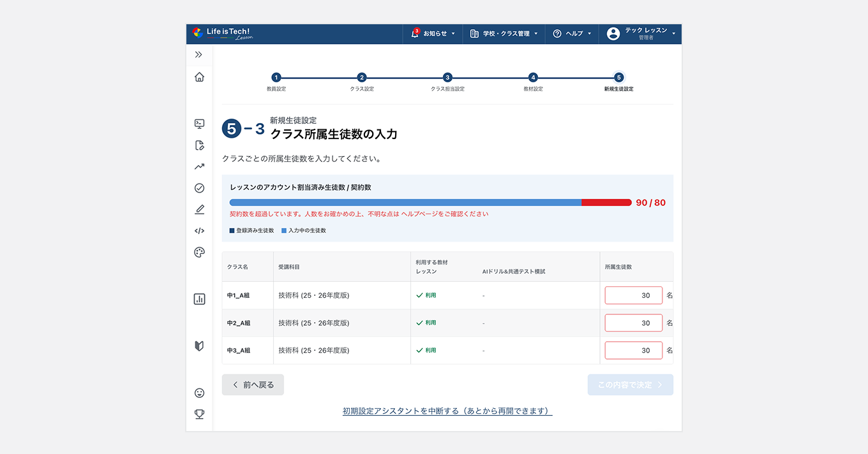Expand the 学校・クラス管理 menu
Image resolution: width=868 pixels, height=454 pixels.
coord(504,34)
